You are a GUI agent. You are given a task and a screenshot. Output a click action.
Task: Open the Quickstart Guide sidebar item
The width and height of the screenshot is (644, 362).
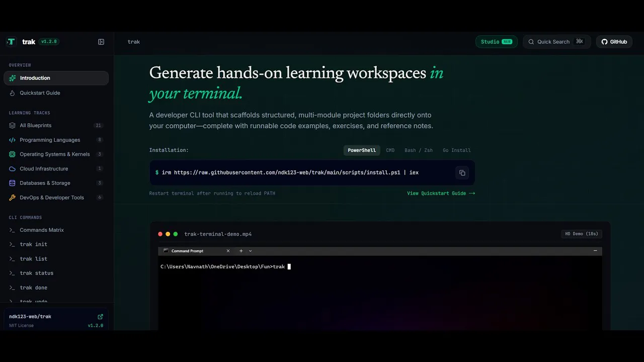[56, 93]
